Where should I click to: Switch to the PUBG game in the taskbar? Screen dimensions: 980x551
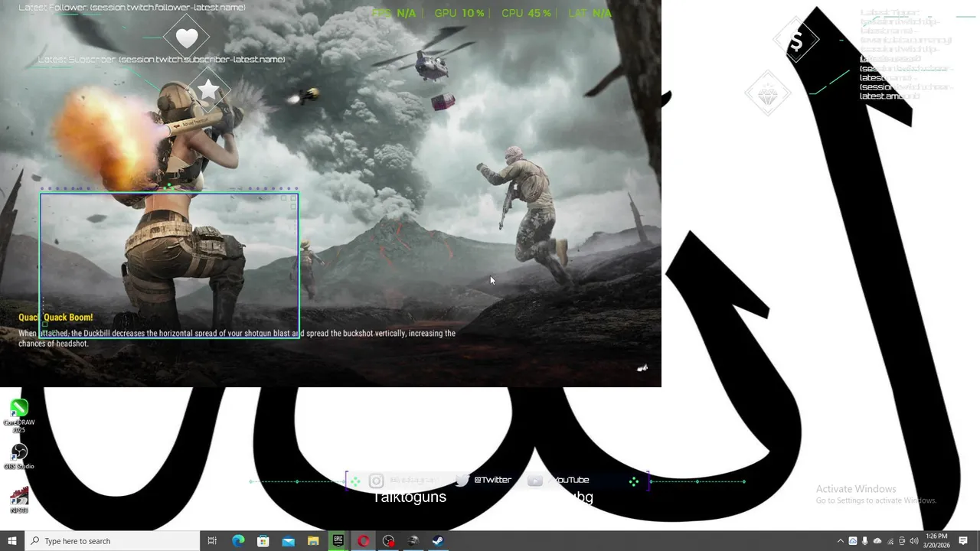[413, 541]
